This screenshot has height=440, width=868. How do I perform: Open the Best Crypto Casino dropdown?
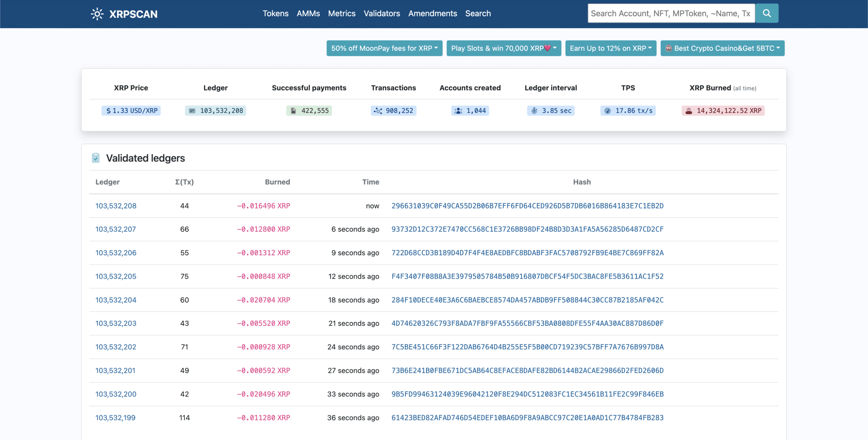722,48
